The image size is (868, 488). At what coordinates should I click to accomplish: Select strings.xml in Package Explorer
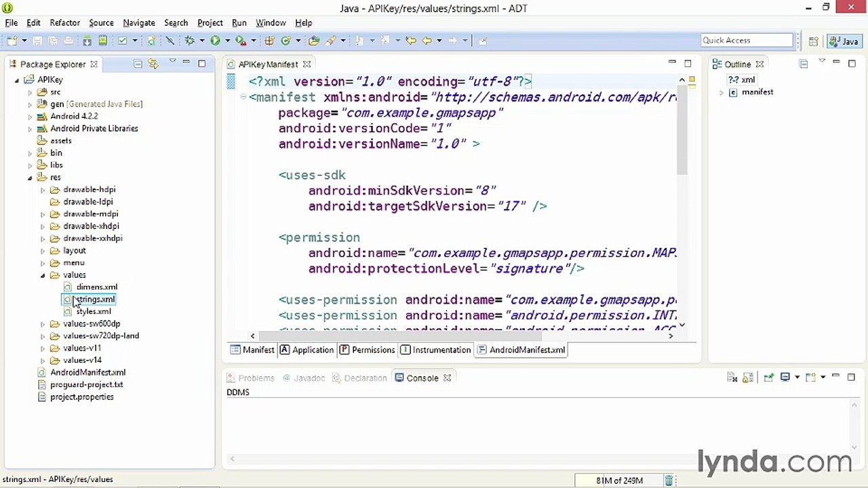tap(89, 300)
